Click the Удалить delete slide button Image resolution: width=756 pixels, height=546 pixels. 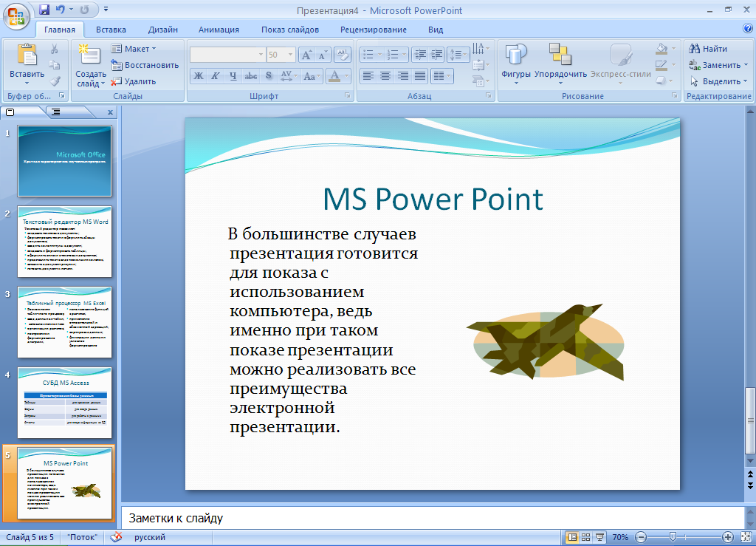click(134, 81)
